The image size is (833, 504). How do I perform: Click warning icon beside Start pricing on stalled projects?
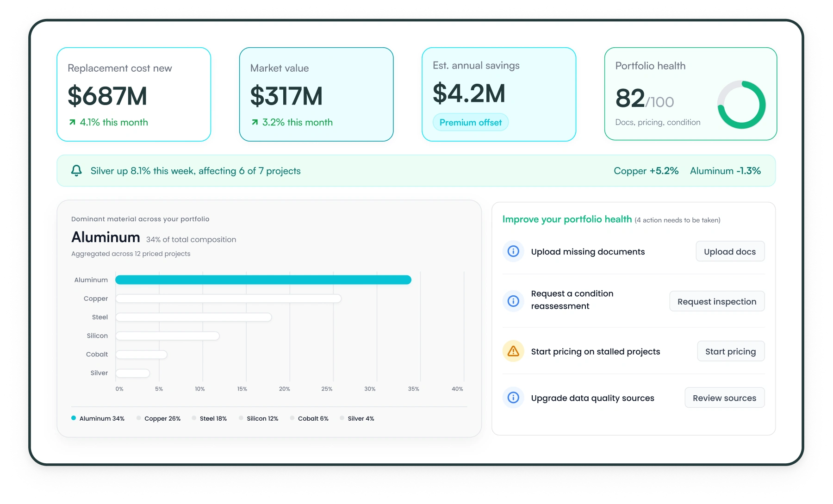pyautogui.click(x=513, y=351)
